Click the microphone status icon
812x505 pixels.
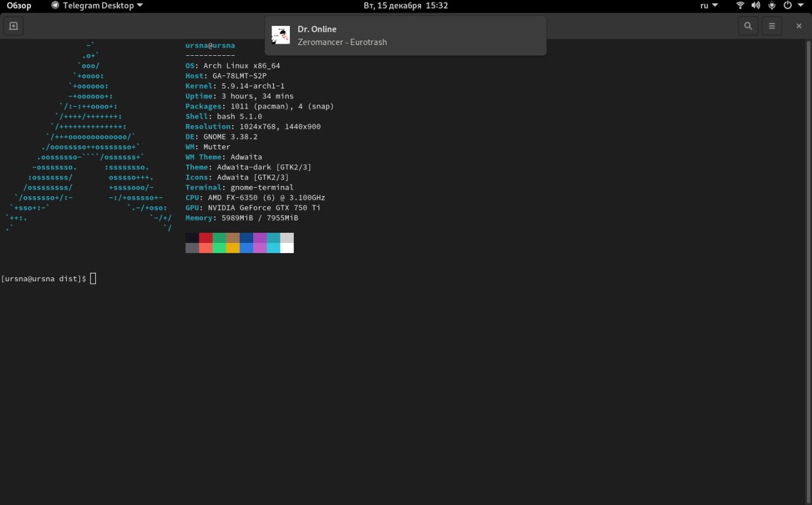(x=771, y=6)
